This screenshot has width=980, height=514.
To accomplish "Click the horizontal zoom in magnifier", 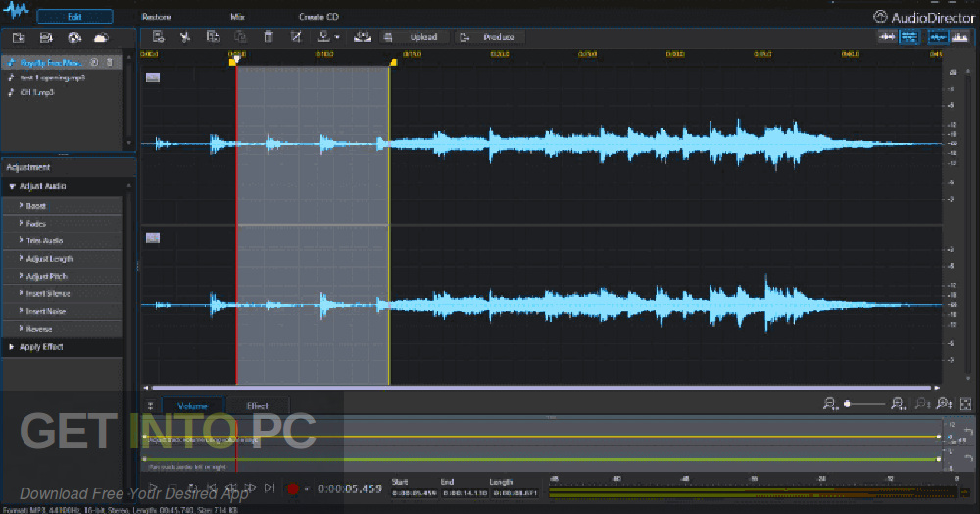I will coord(898,404).
